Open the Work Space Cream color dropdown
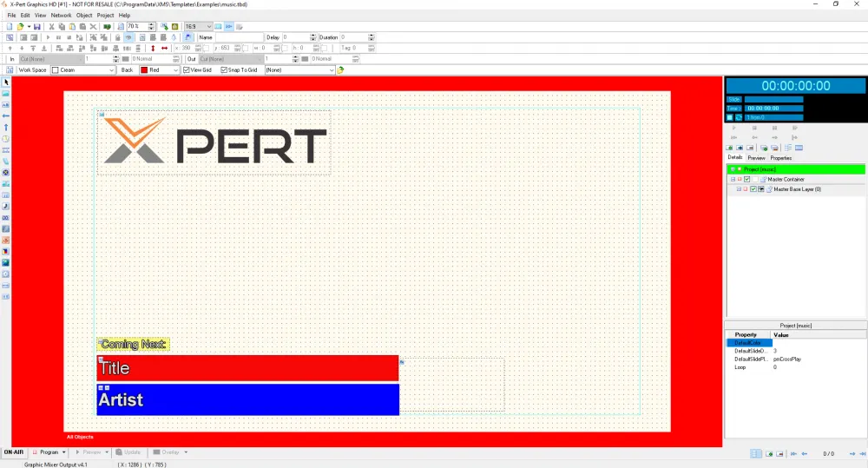 pos(83,69)
